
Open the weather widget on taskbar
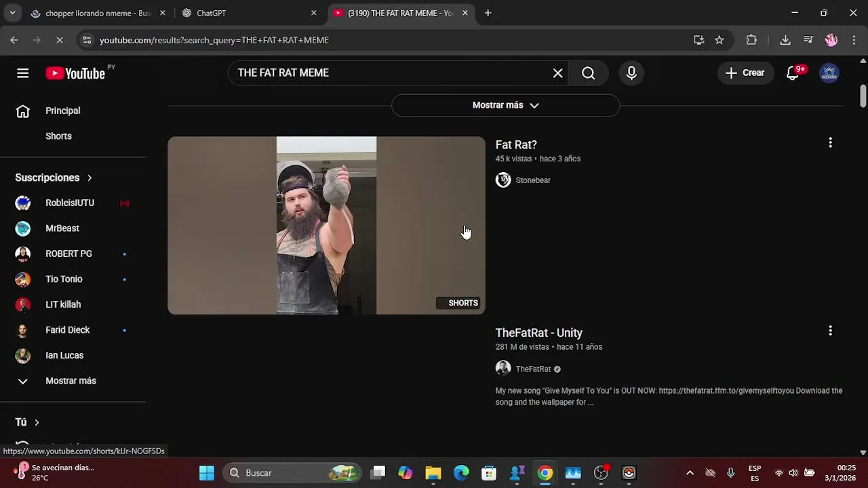point(54,472)
